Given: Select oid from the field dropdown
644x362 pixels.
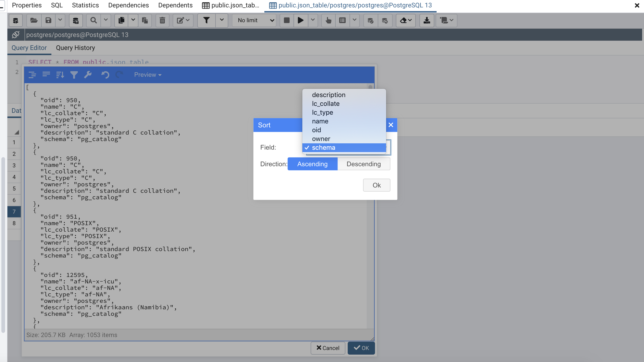Looking at the screenshot, I should [x=316, y=130].
